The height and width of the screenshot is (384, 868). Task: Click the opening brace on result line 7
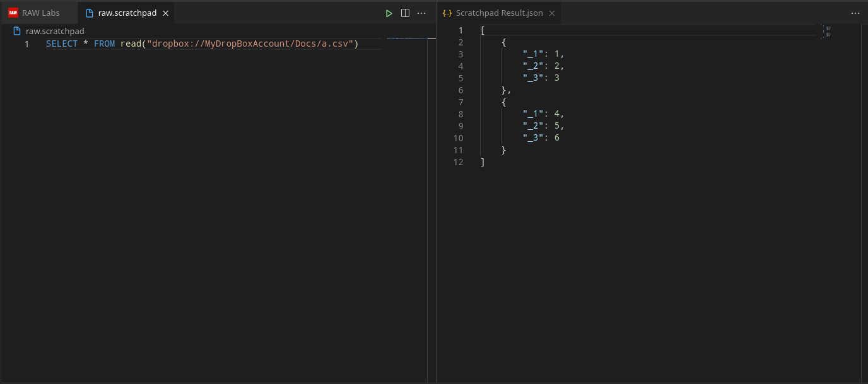coord(504,102)
